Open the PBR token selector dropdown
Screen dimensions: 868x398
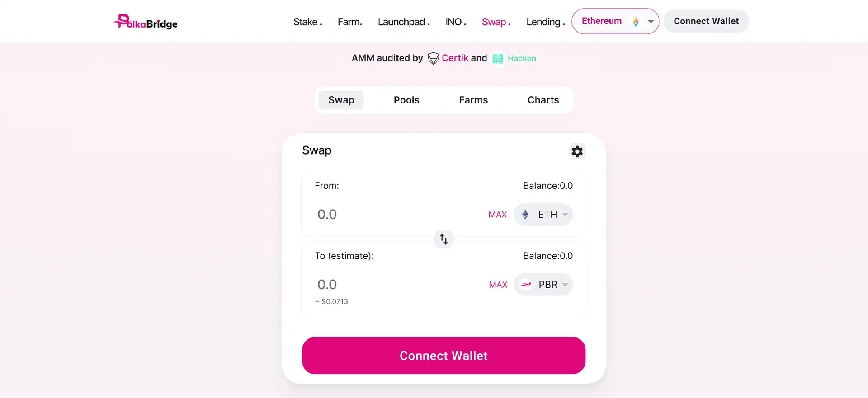[565, 285]
